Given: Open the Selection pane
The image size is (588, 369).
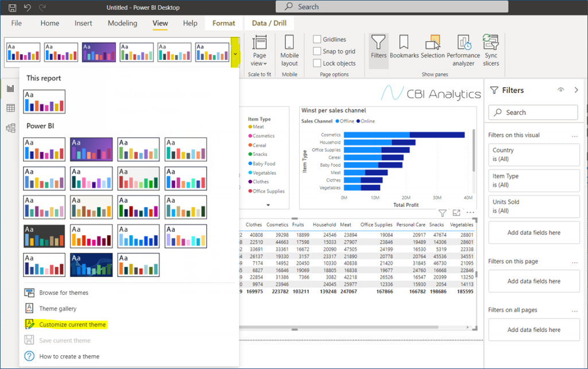Looking at the screenshot, I should click(x=432, y=47).
